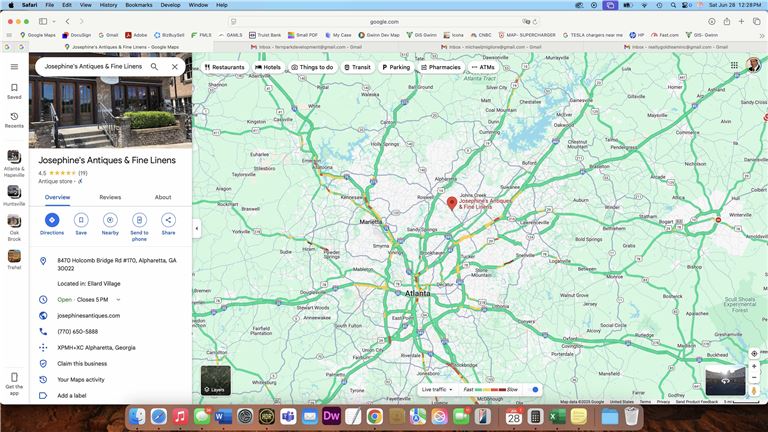Open Your Maps activity
The width and height of the screenshot is (768, 432).
point(81,380)
